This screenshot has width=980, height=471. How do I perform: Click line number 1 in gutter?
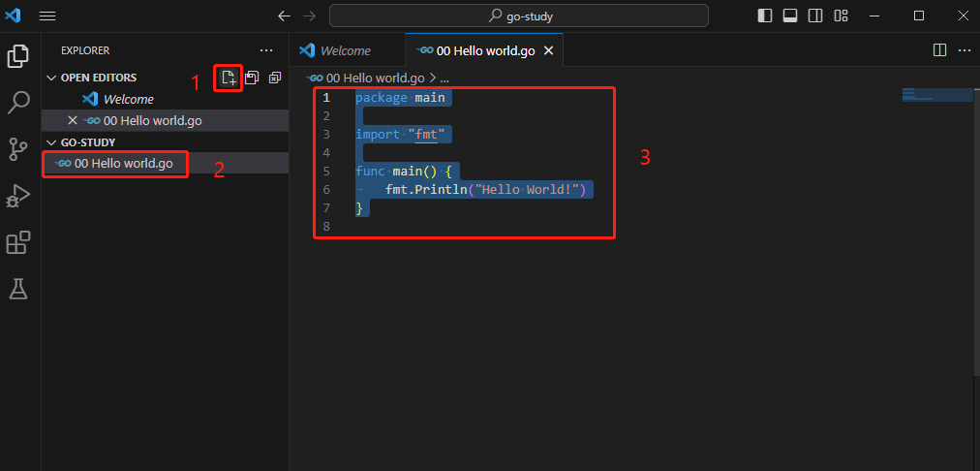[326, 98]
